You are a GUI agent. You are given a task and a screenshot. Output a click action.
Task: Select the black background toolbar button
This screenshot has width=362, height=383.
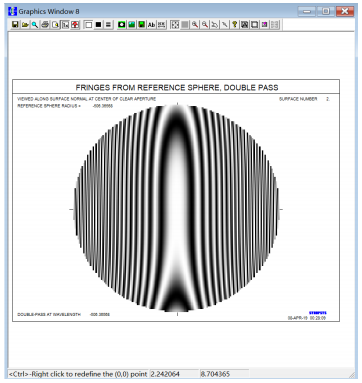(98, 25)
